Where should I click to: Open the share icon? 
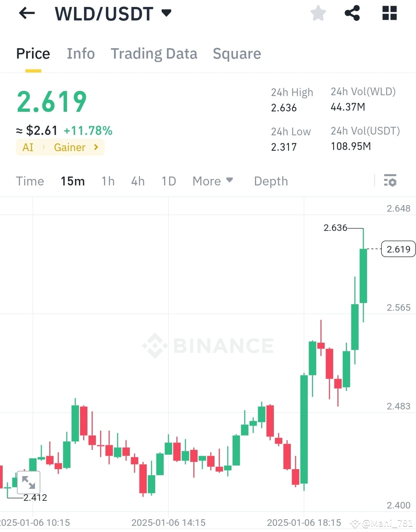pyautogui.click(x=352, y=13)
